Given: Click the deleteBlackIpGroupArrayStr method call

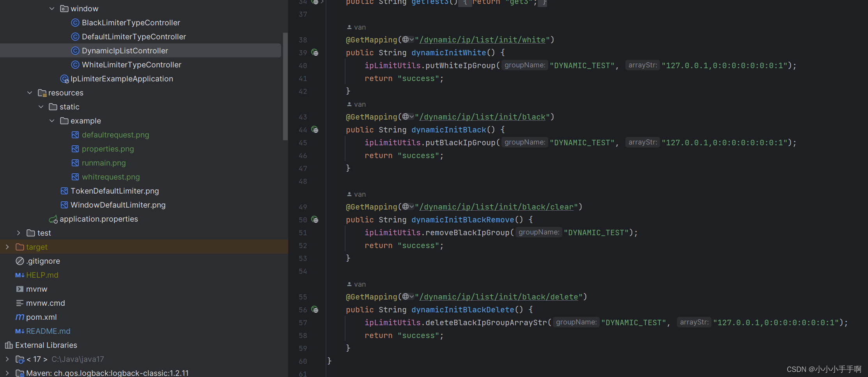Looking at the screenshot, I should click(486, 322).
